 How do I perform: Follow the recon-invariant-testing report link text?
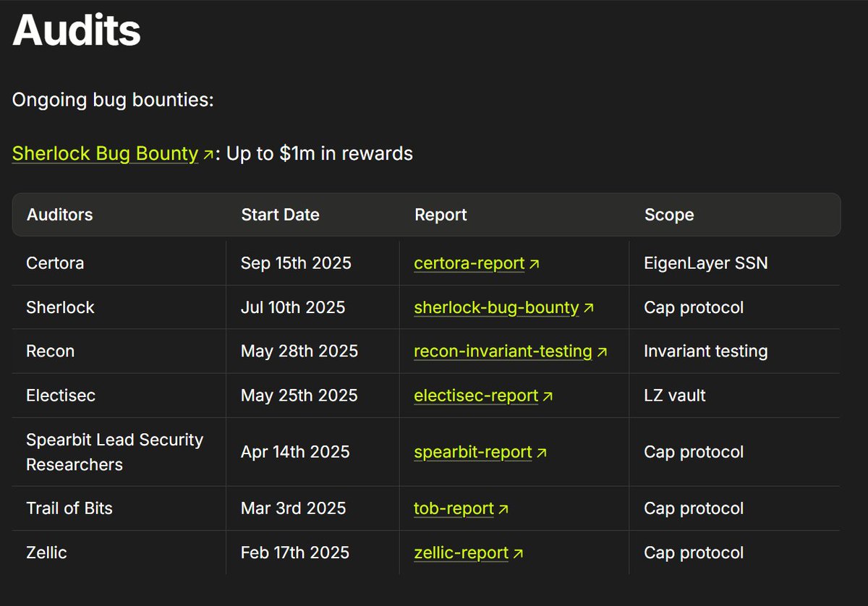(x=503, y=351)
